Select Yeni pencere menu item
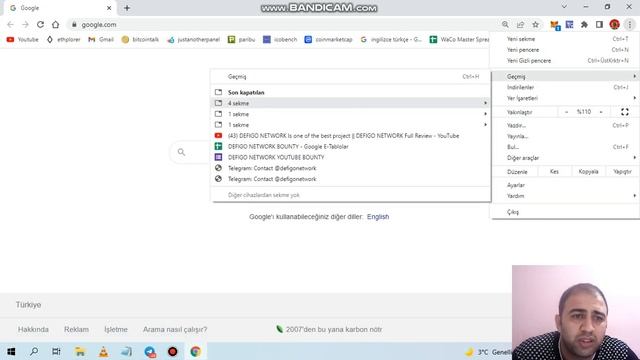Screen dimensions: 640x360 pyautogui.click(x=566, y=50)
